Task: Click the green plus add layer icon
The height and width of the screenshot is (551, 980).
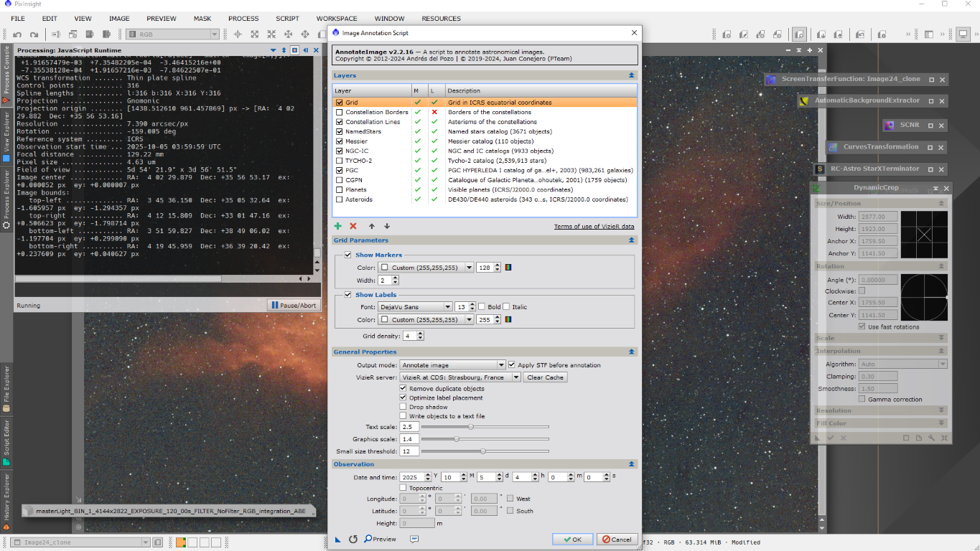Action: 338,226
